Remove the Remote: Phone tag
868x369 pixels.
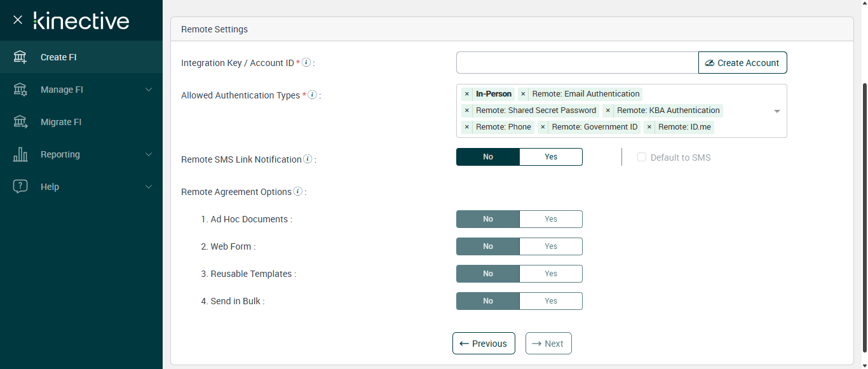[467, 127]
